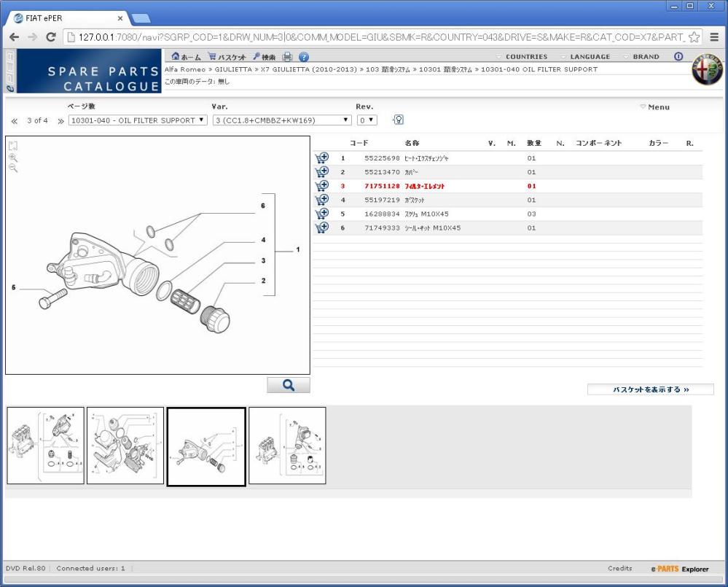Click the SPARE PARTS CATALOGUE banner
The image size is (728, 587).
coord(89,71)
